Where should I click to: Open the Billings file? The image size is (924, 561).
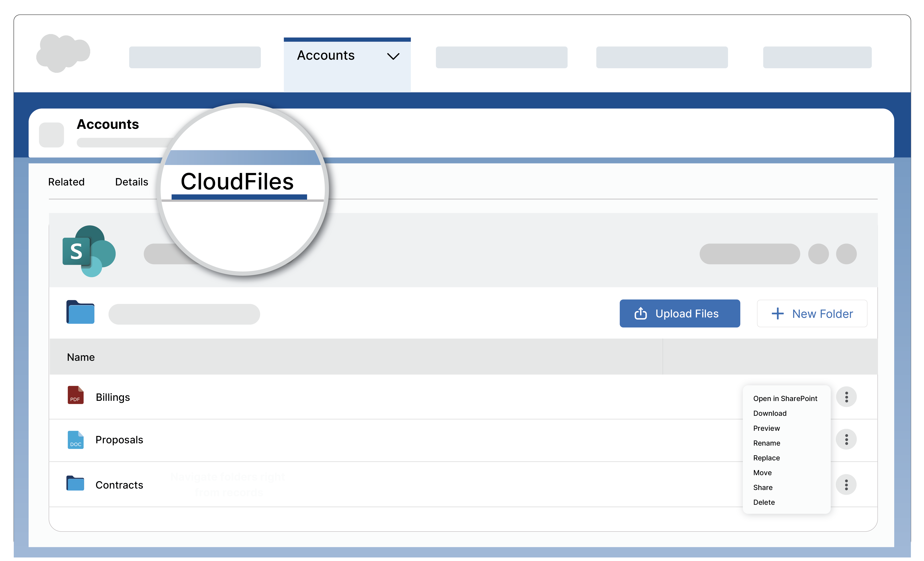[113, 397]
